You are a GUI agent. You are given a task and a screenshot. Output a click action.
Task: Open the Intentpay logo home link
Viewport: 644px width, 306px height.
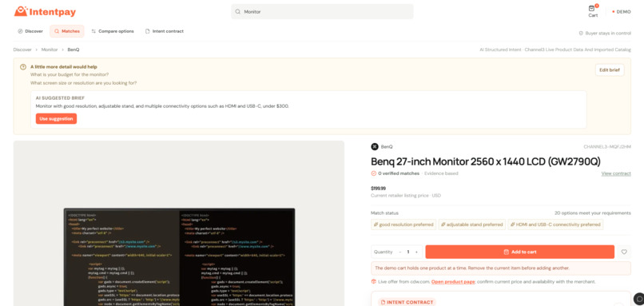pos(45,12)
